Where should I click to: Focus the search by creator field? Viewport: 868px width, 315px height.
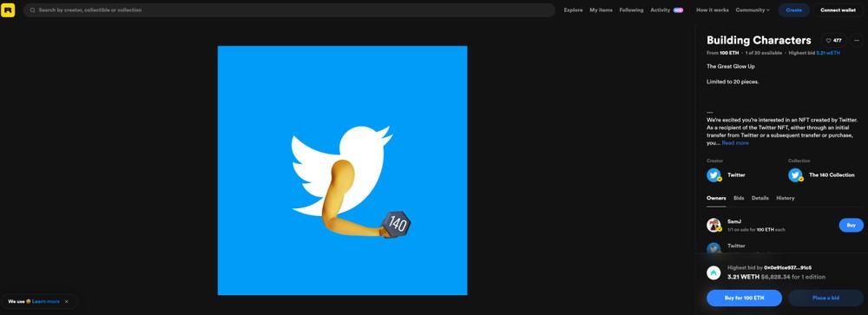tap(289, 10)
